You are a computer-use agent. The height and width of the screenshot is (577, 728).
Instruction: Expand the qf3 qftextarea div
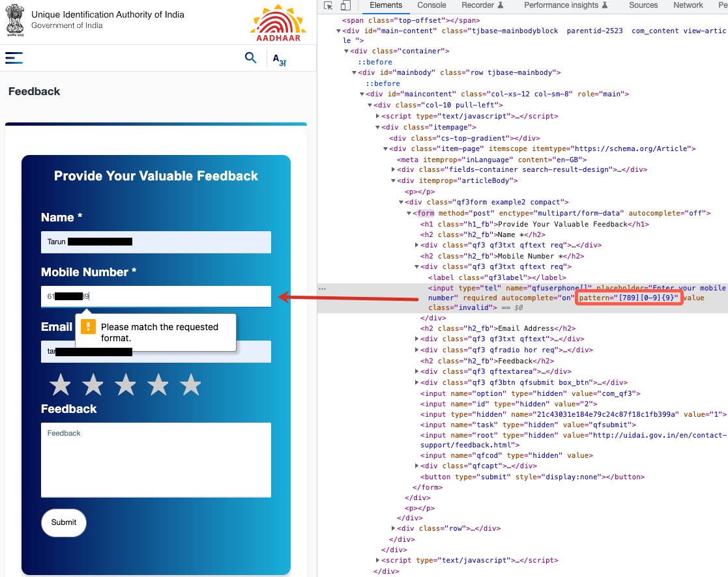click(x=416, y=371)
